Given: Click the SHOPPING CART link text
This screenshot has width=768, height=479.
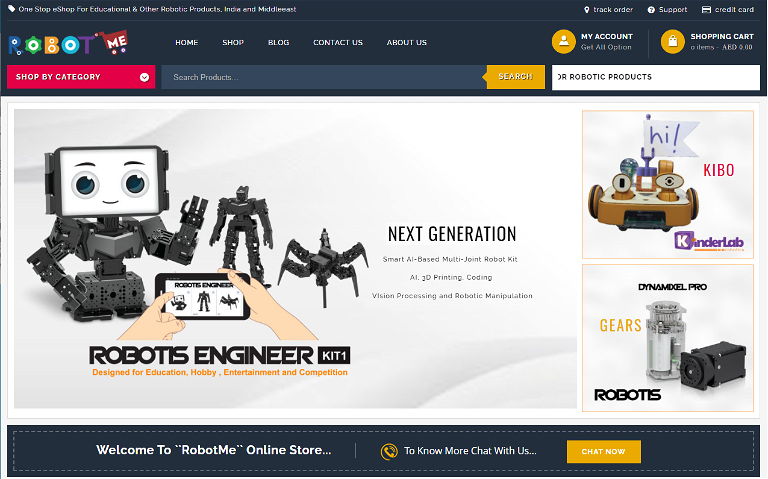Looking at the screenshot, I should point(722,37).
